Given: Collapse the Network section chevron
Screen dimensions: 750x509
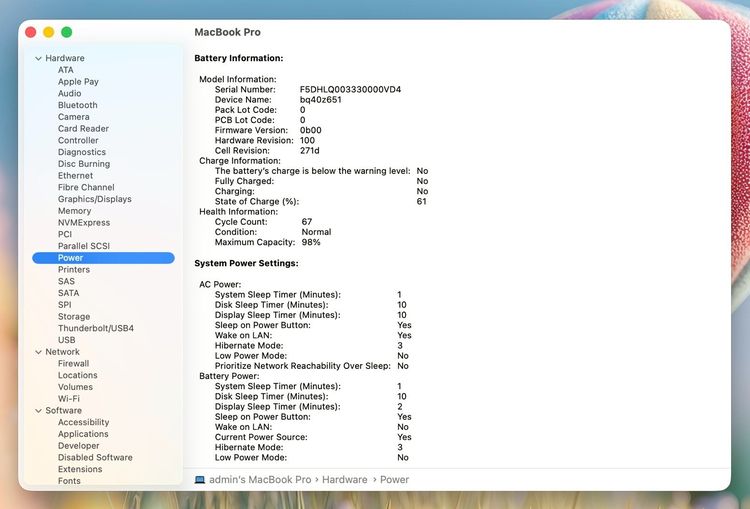Looking at the screenshot, I should 38,352.
